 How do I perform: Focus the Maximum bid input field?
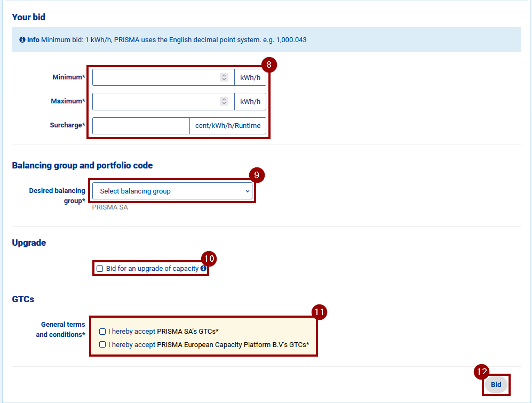(155, 101)
